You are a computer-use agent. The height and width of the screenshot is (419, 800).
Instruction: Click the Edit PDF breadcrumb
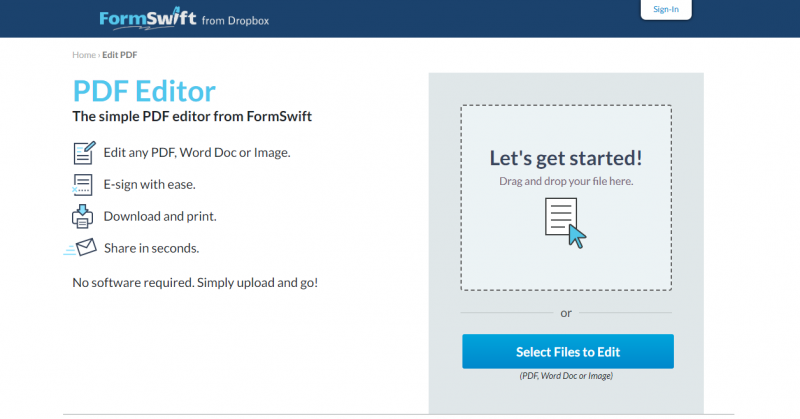click(x=119, y=54)
